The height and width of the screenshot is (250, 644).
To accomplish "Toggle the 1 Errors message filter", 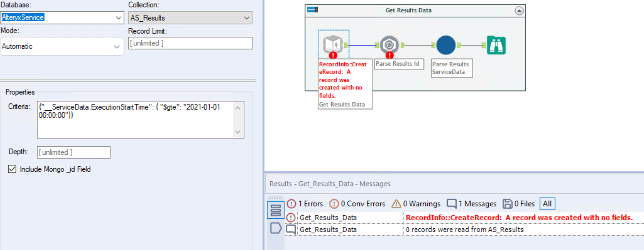I will click(x=291, y=204).
